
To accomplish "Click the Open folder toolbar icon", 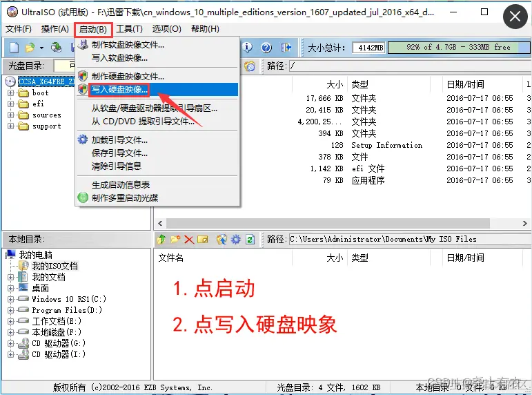I will [30, 48].
